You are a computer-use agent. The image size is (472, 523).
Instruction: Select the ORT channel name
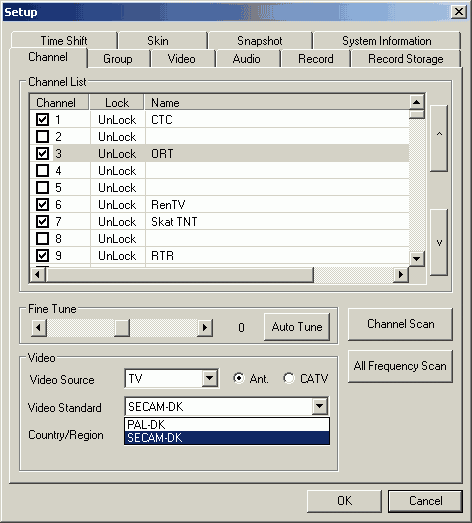[162, 154]
